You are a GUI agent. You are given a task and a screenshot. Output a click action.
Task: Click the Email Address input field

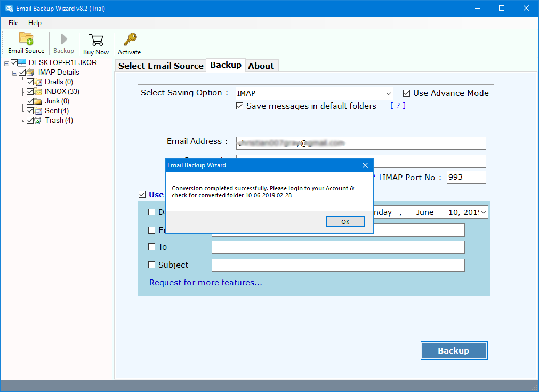click(x=361, y=143)
